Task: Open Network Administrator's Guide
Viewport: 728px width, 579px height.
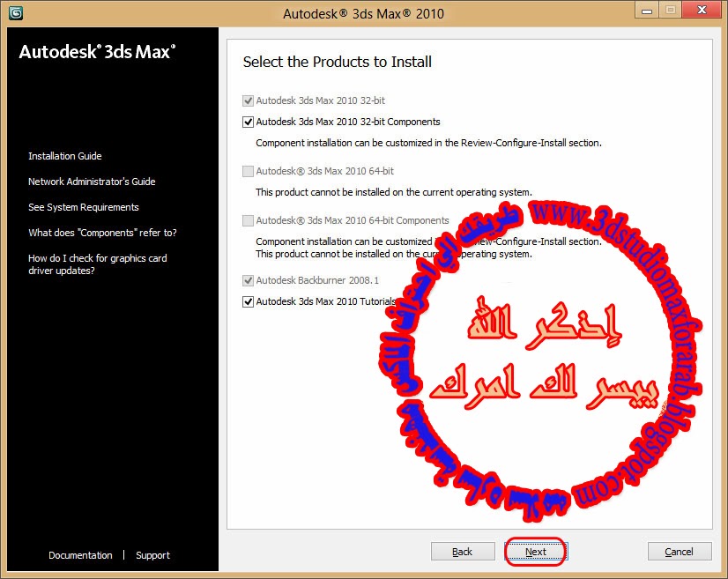Action: pos(92,182)
